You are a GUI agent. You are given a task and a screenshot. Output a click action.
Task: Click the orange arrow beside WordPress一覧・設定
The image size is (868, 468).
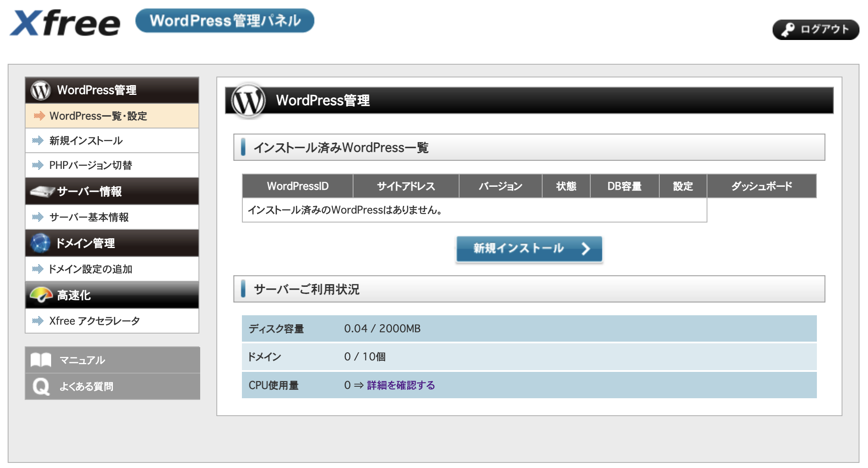point(38,115)
